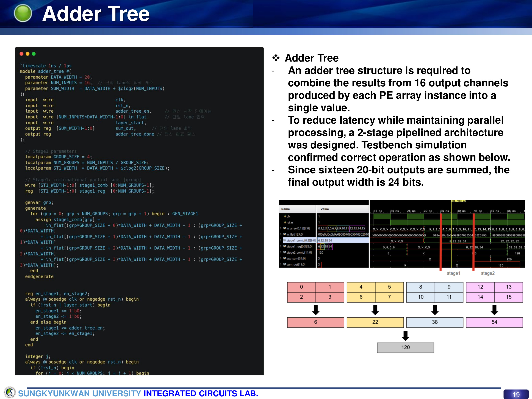The height and width of the screenshot is (399, 532).
Task: Click the red partial sum box labeled 6
Action: tap(315, 322)
